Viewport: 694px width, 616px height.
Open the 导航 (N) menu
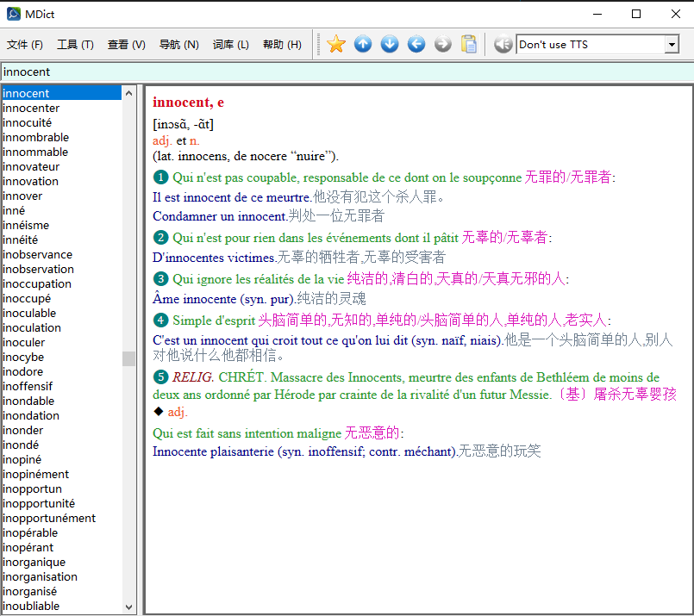[x=178, y=45]
